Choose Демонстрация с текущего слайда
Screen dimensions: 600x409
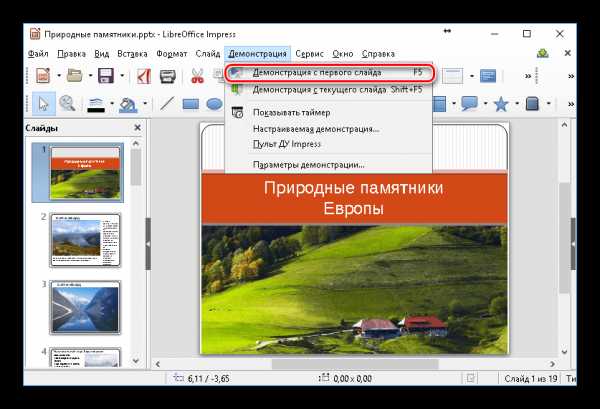click(329, 90)
